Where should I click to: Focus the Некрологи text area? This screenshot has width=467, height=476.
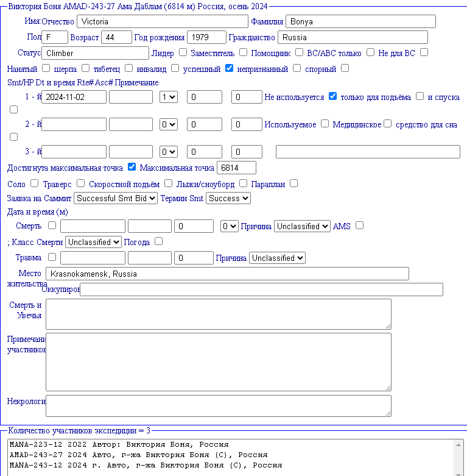(x=219, y=406)
